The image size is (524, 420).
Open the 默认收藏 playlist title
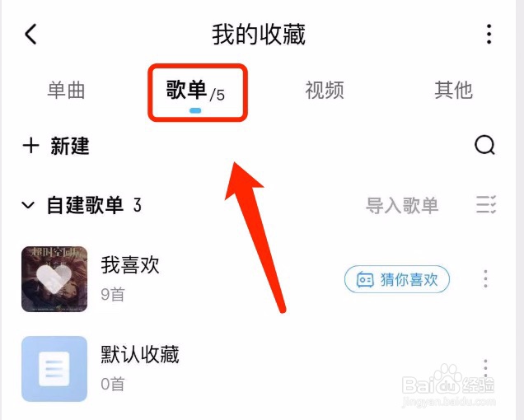click(140, 354)
